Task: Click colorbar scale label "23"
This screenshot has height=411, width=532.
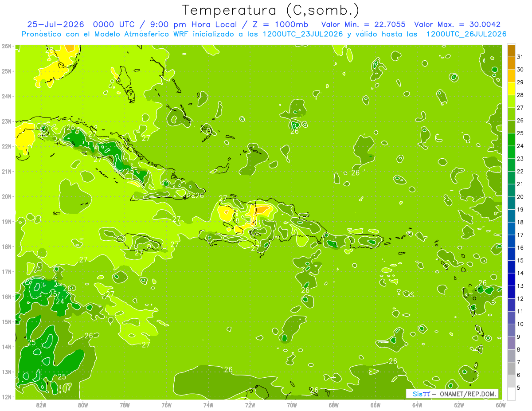Action: tap(520, 158)
